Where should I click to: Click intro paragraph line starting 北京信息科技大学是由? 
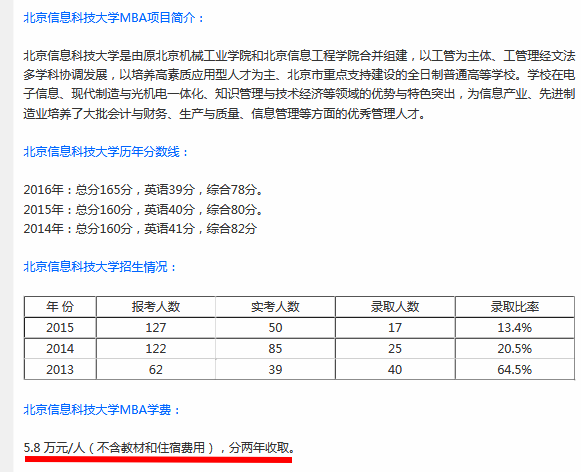(x=299, y=56)
